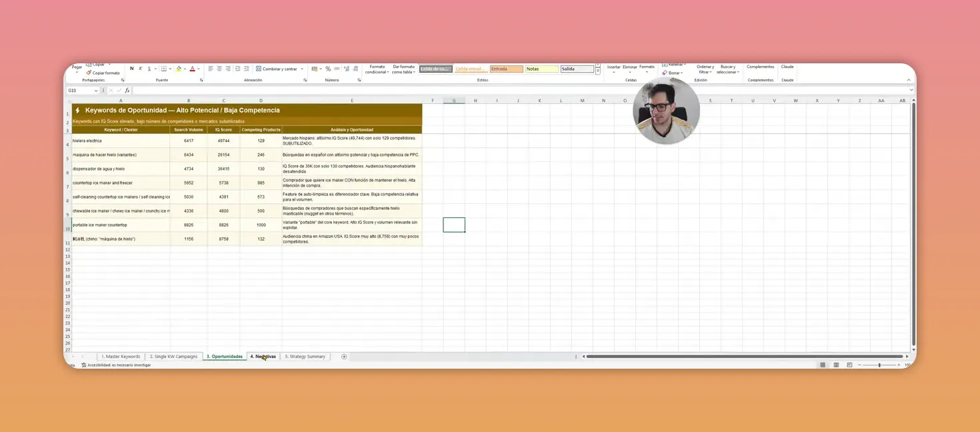Toggle italic (K) formatting

pos(140,69)
